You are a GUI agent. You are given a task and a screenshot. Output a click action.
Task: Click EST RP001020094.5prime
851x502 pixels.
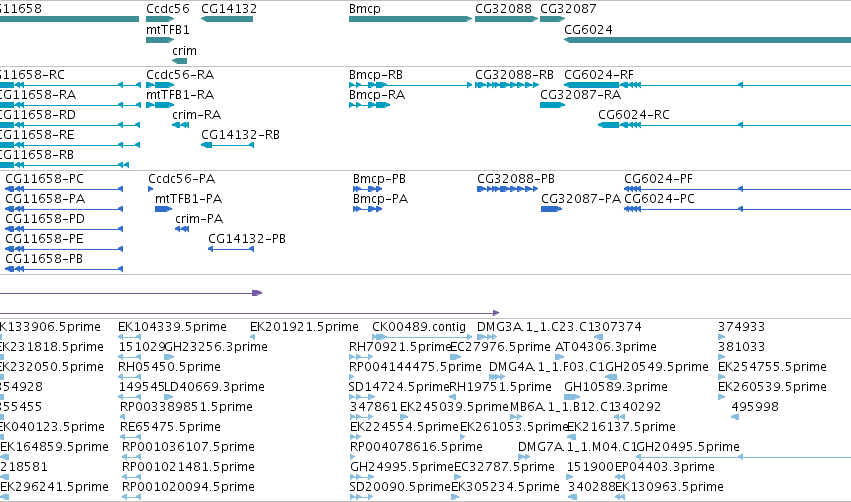[x=188, y=488]
